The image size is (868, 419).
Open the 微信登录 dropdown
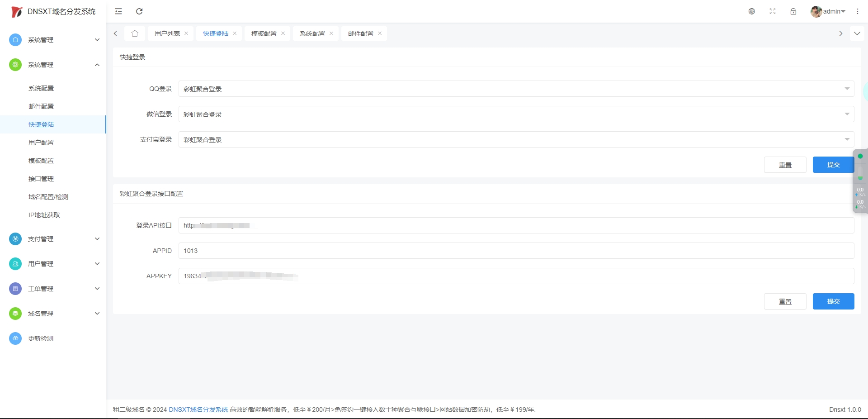[516, 114]
